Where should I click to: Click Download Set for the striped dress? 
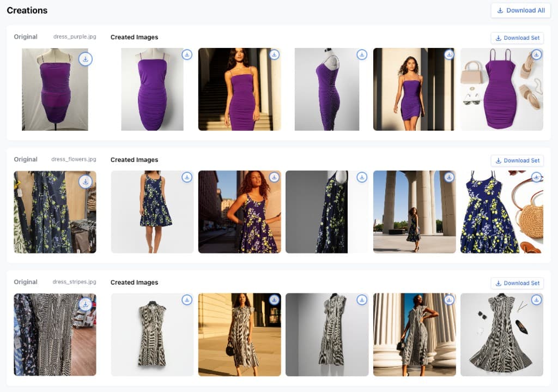point(517,283)
